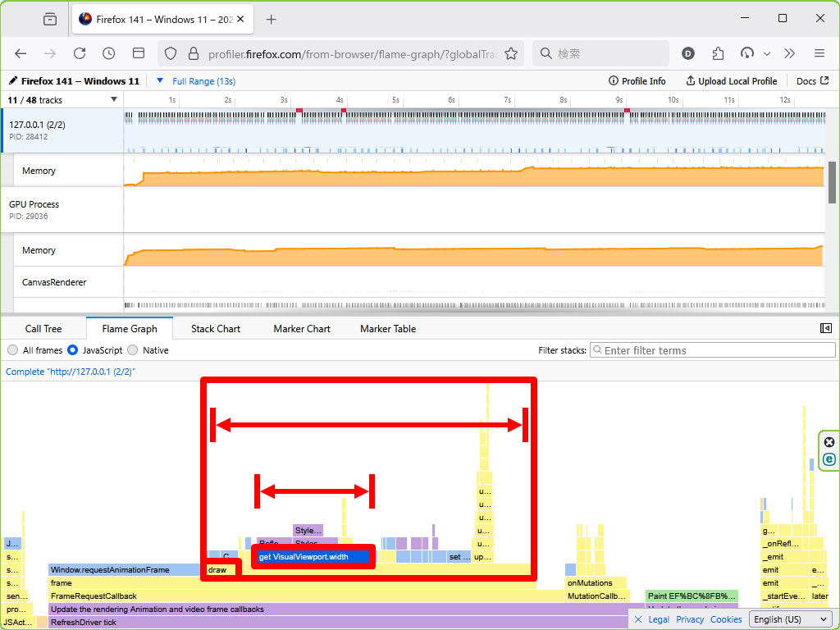Image resolution: width=840 pixels, height=630 pixels.
Task: Go forward one page
Action: [x=50, y=53]
